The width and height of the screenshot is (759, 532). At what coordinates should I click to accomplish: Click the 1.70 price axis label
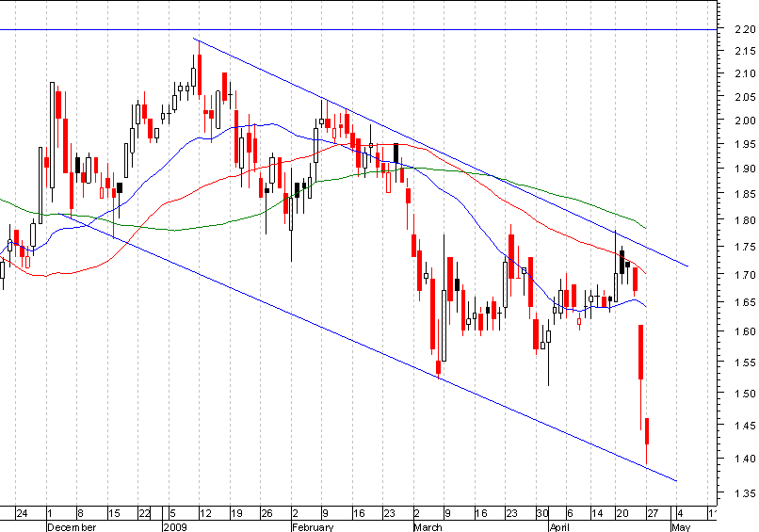745,274
